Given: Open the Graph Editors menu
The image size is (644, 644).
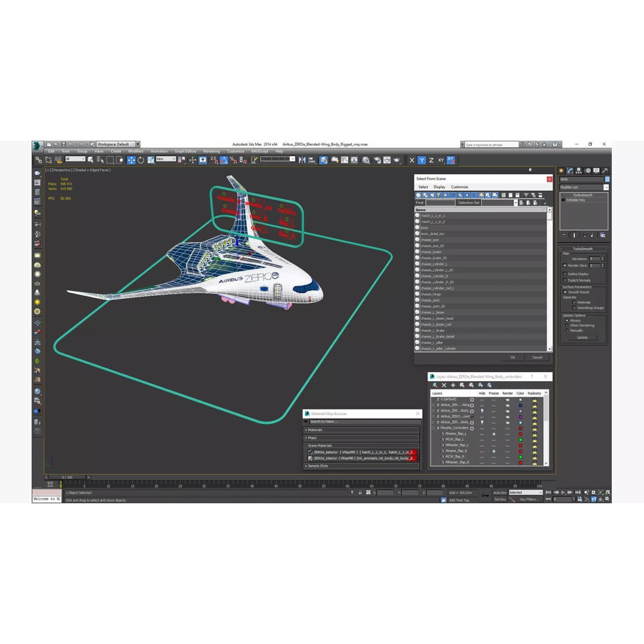Looking at the screenshot, I should tap(185, 151).
